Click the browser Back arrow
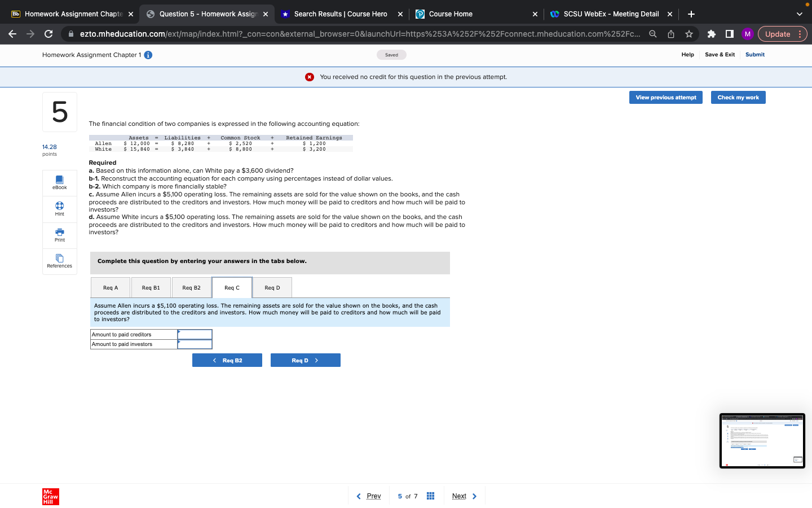This screenshot has height=508, width=812. coord(12,34)
